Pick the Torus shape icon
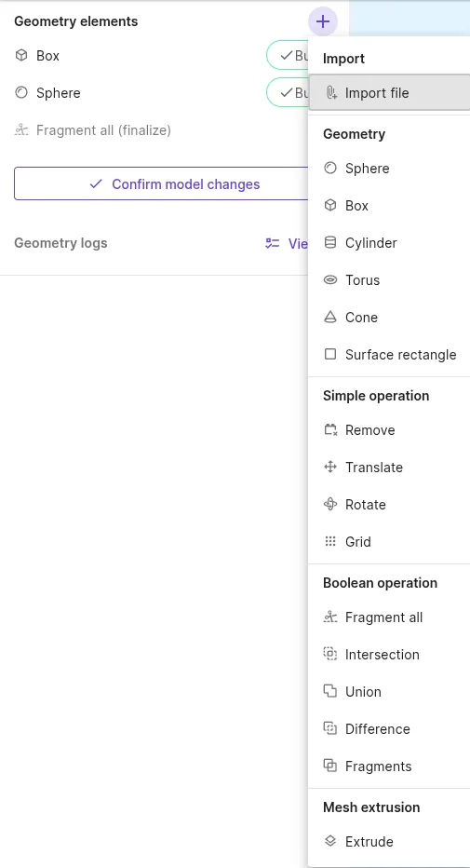 pyautogui.click(x=330, y=280)
